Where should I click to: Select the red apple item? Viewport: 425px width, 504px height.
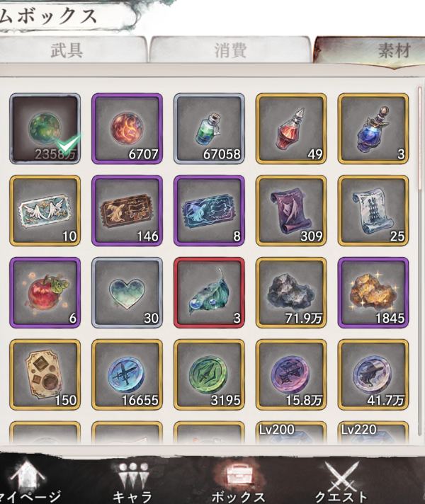pyautogui.click(x=45, y=292)
